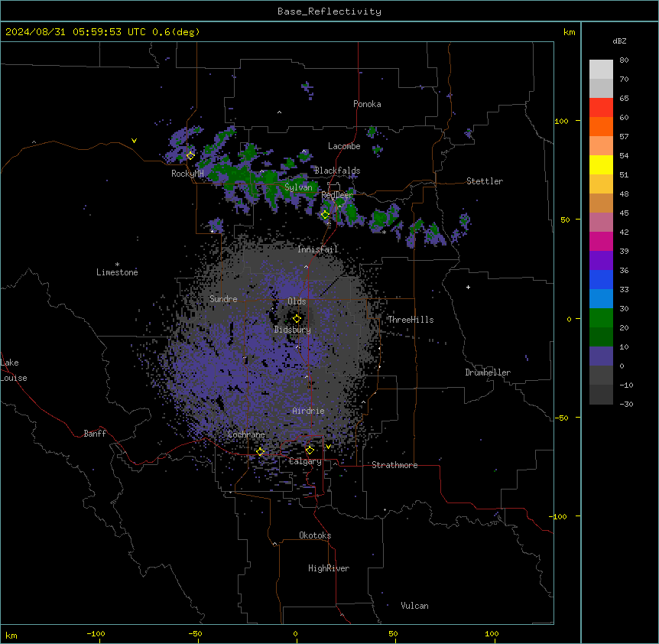Select the RedDeer city label
This screenshot has width=659, height=644.
click(x=337, y=195)
